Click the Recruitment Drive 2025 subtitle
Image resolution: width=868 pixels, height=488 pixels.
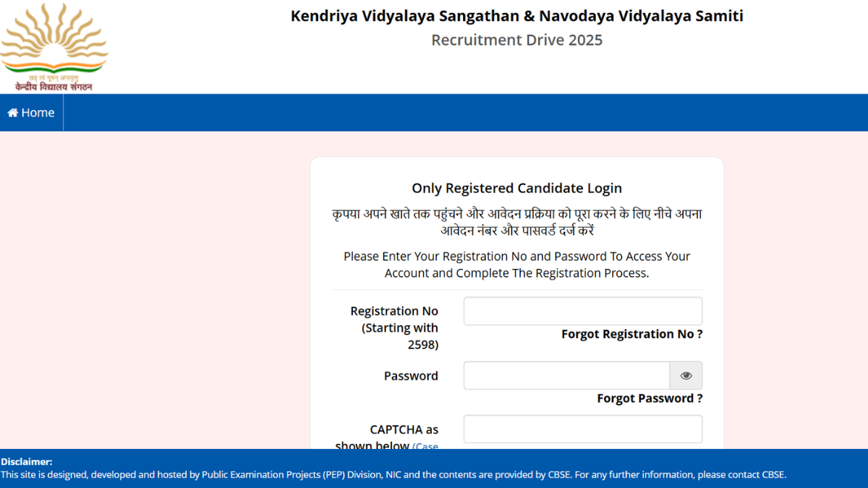click(516, 40)
